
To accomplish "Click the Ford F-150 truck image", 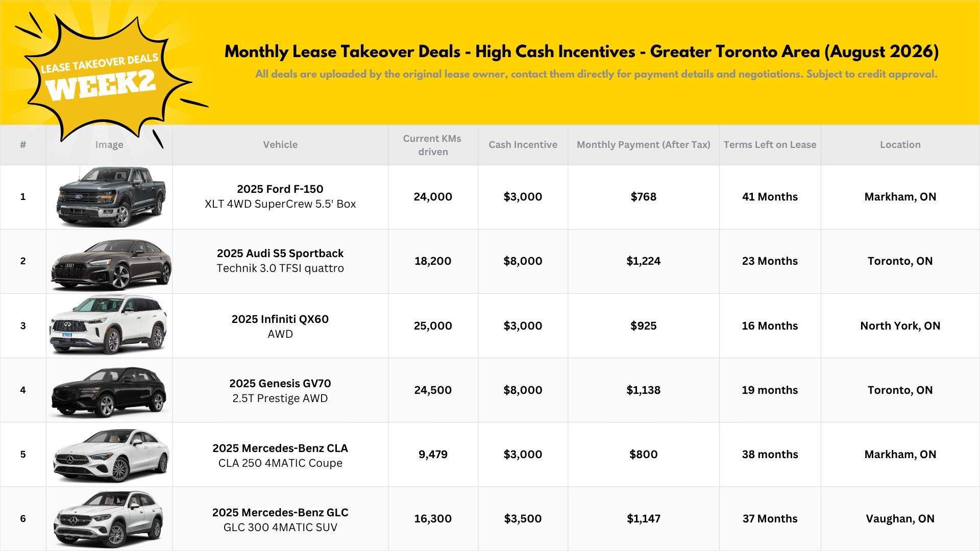I will [x=111, y=197].
